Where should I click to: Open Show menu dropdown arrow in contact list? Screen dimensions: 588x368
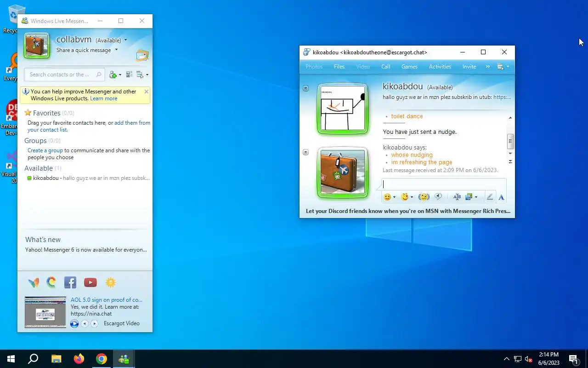(147, 75)
